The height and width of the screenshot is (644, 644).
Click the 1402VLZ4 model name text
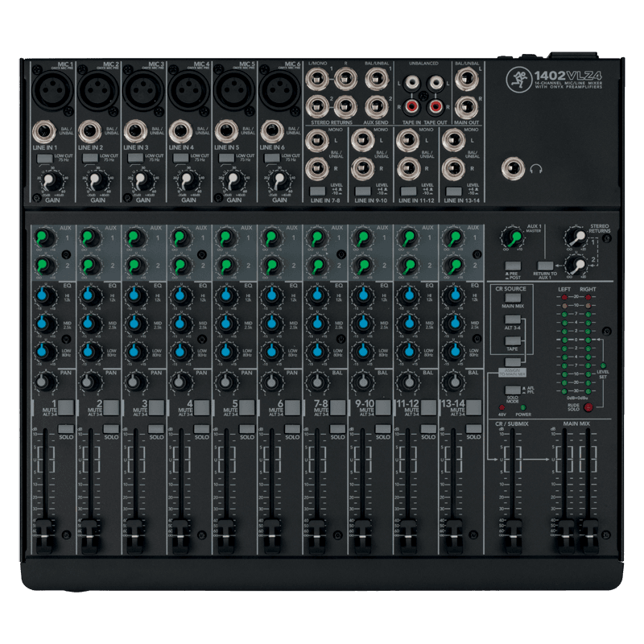point(568,76)
